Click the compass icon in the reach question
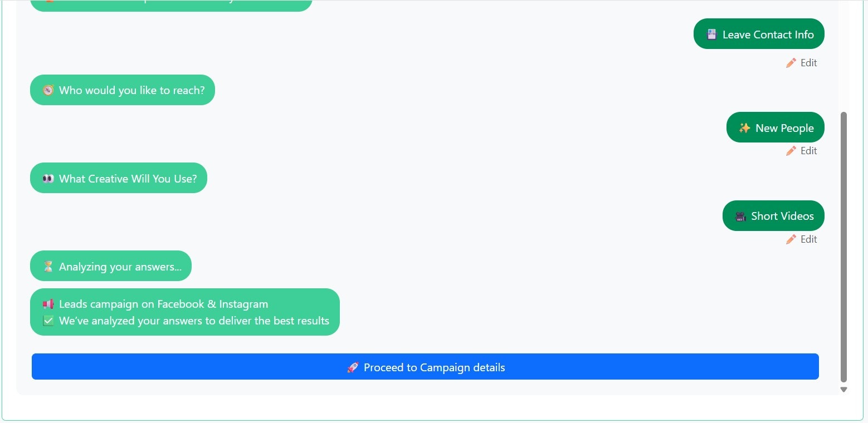 point(48,90)
